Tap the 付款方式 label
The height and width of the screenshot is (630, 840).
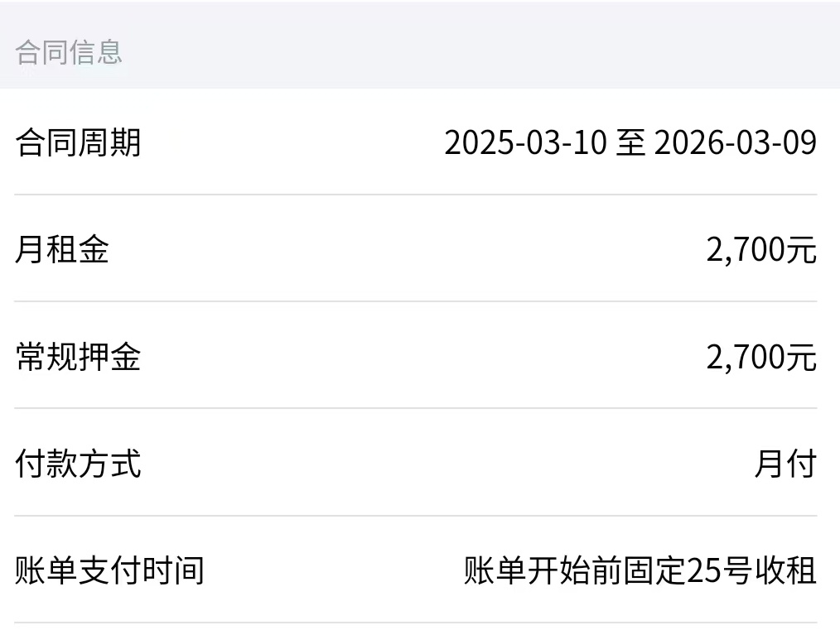click(x=78, y=464)
